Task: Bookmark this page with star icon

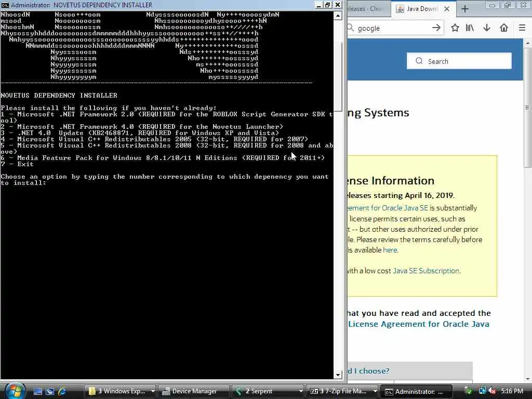Action: click(x=455, y=28)
